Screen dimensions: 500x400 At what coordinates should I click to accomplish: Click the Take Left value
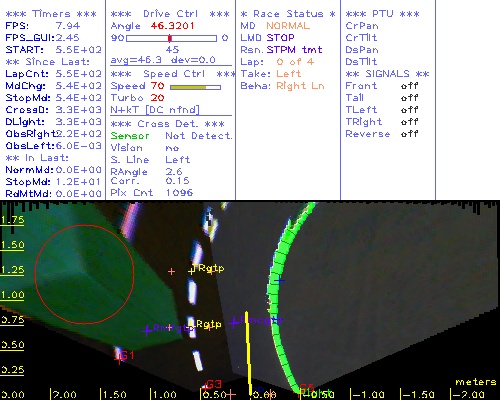click(x=289, y=74)
